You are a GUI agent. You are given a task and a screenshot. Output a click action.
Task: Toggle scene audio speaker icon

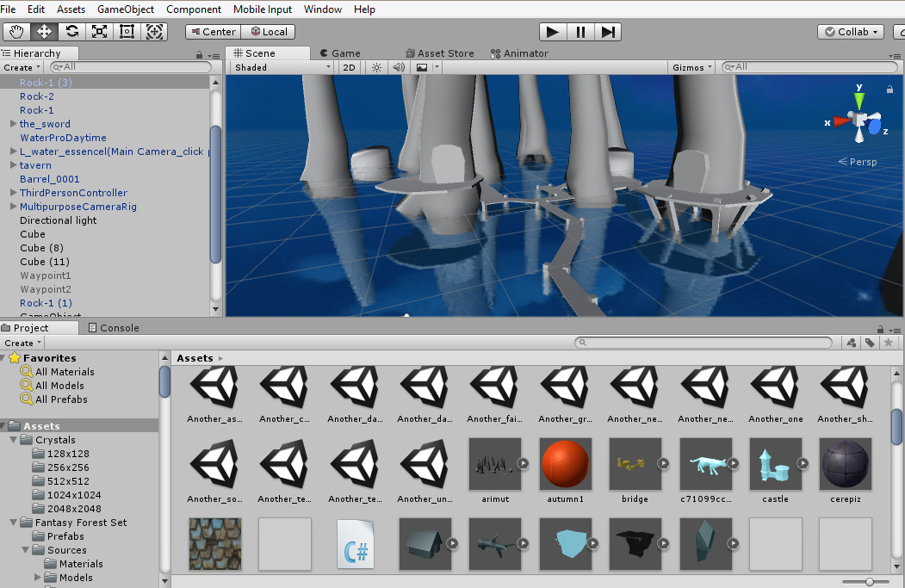click(x=398, y=67)
